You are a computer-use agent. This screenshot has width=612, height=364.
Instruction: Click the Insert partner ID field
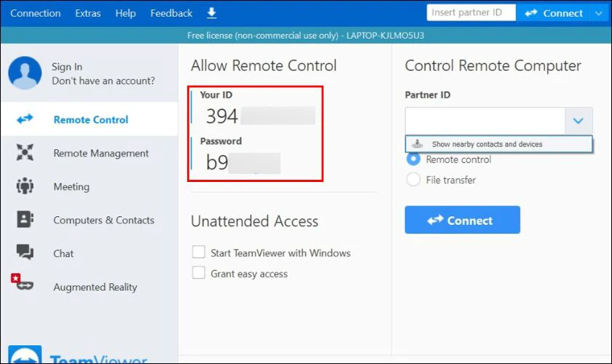(470, 13)
